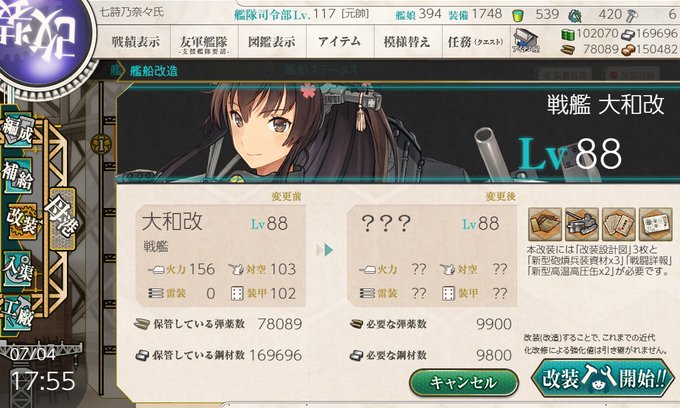Screen dimensions: 680x408
Task: Select the 改装 (Remodel) side menu icon
Action: [23, 221]
